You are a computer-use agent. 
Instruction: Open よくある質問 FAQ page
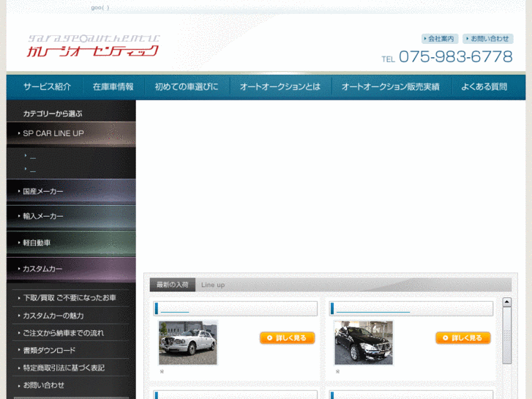point(484,86)
